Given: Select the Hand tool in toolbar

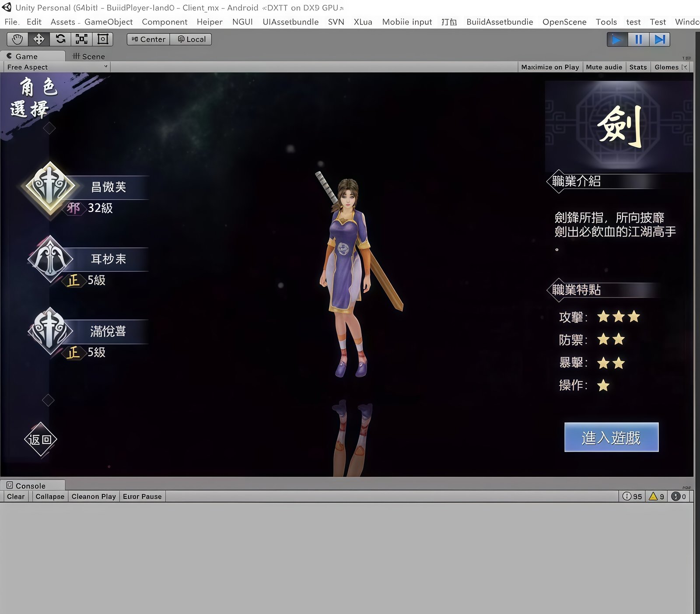Looking at the screenshot, I should [17, 39].
